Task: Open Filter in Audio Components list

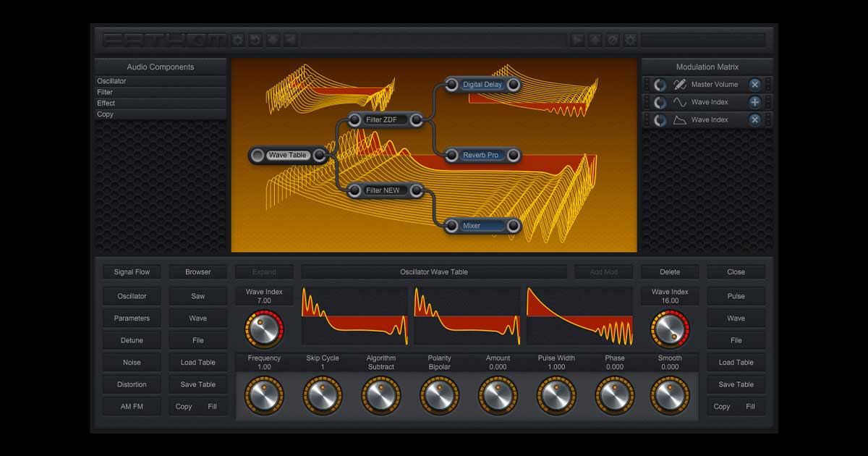Action: 161,92
